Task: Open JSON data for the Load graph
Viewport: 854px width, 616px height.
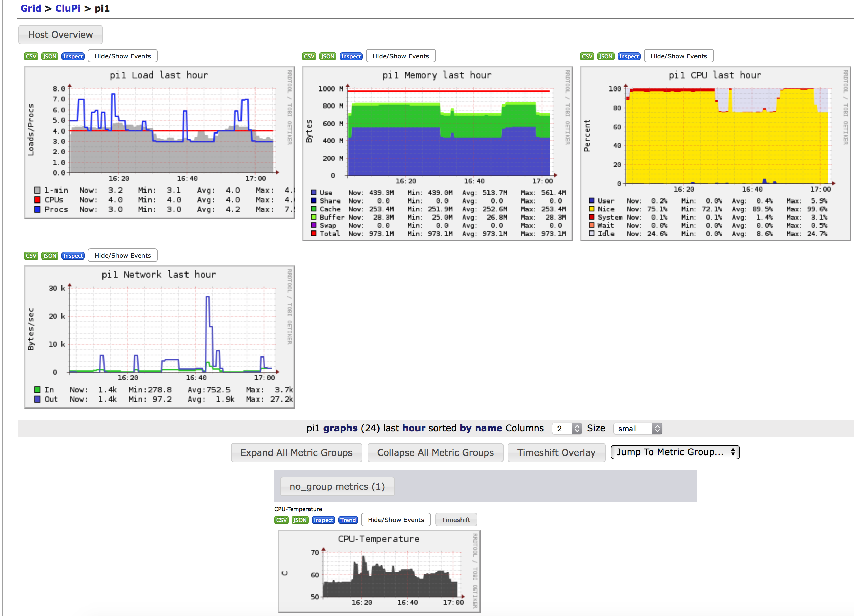Action: click(x=50, y=56)
